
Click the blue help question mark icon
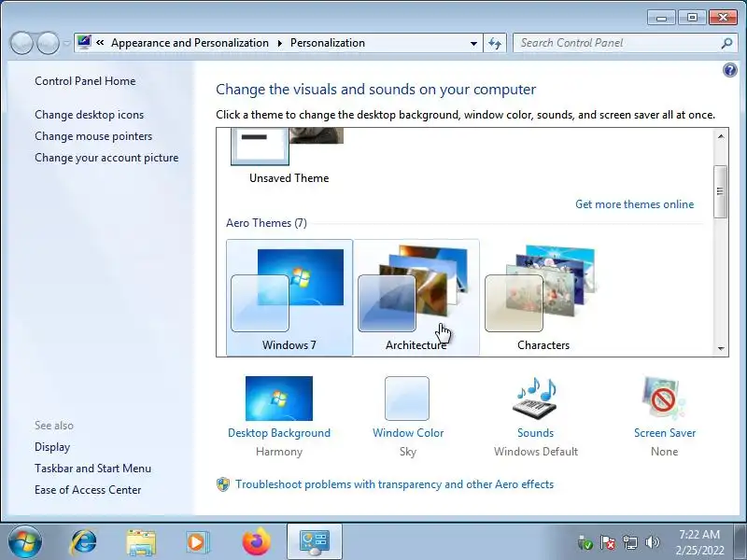(729, 71)
